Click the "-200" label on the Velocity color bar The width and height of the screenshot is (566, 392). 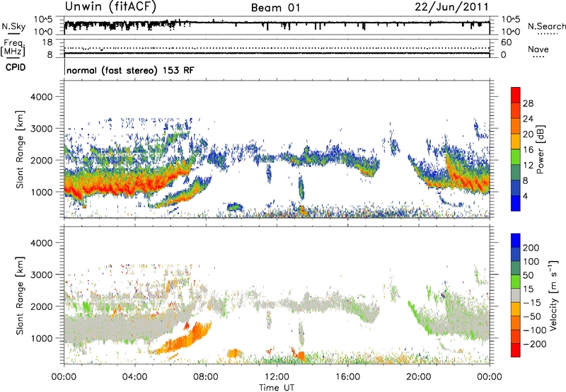[x=535, y=344]
